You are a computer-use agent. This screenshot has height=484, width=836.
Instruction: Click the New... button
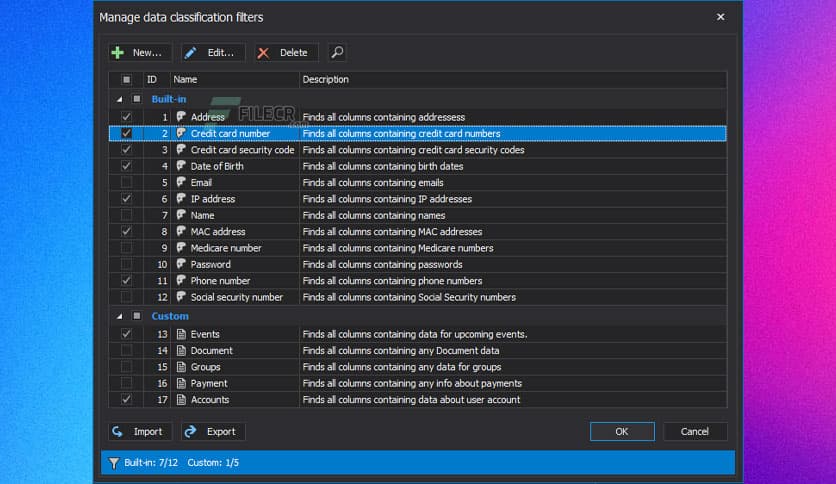pos(140,52)
